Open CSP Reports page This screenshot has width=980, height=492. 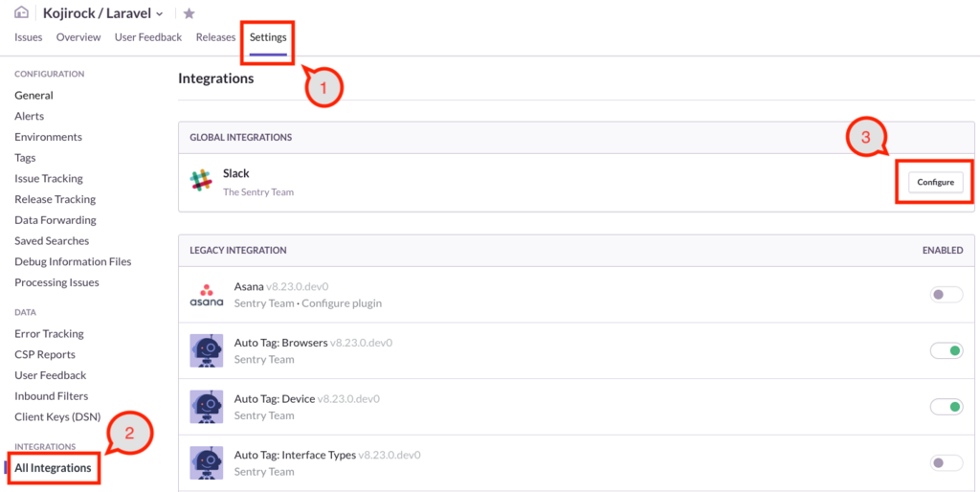[x=45, y=354]
